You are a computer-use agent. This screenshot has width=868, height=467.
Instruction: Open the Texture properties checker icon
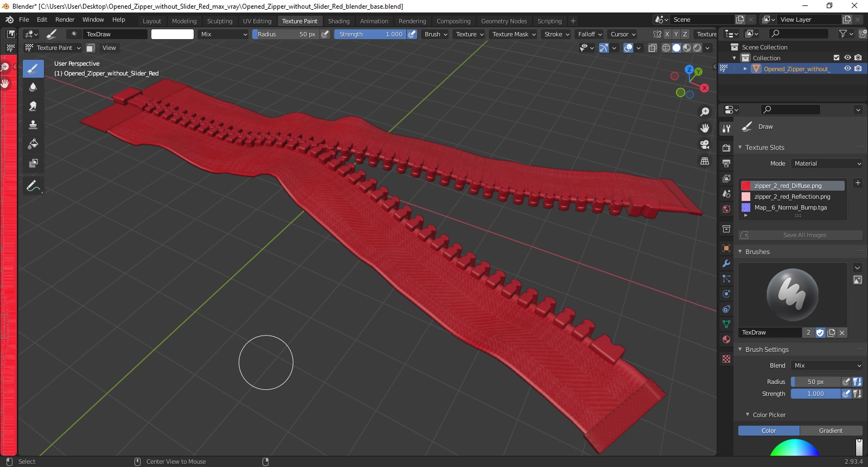(x=726, y=359)
